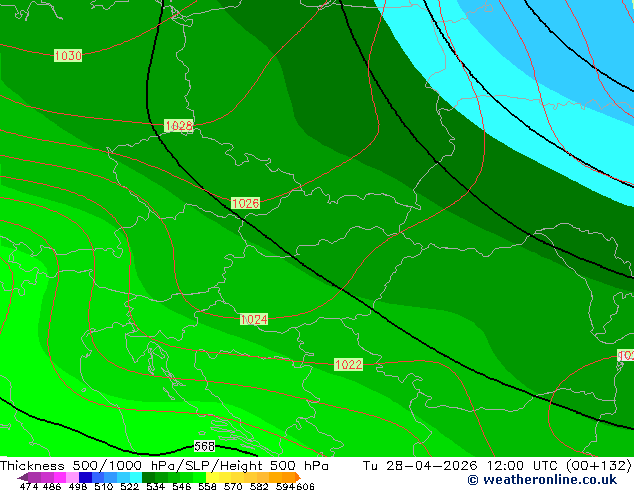Click the 582 legend value
Image resolution: width=634 pixels, height=490 pixels.
(x=259, y=486)
